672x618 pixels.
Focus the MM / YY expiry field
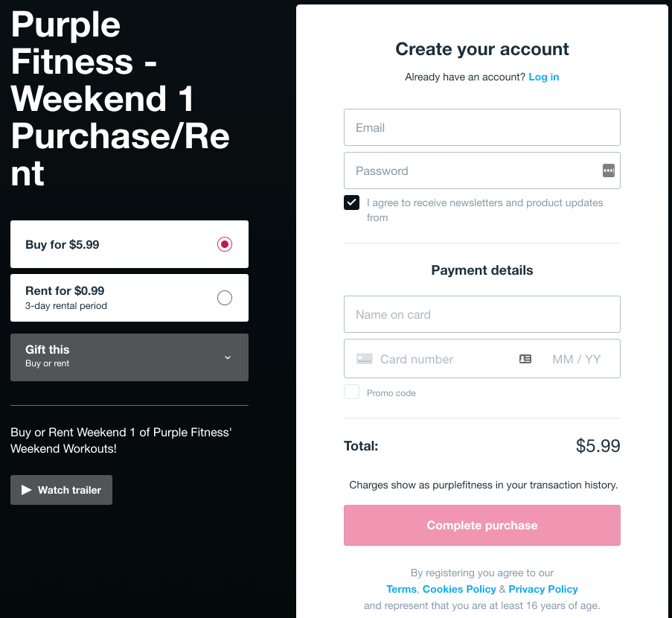pos(576,359)
